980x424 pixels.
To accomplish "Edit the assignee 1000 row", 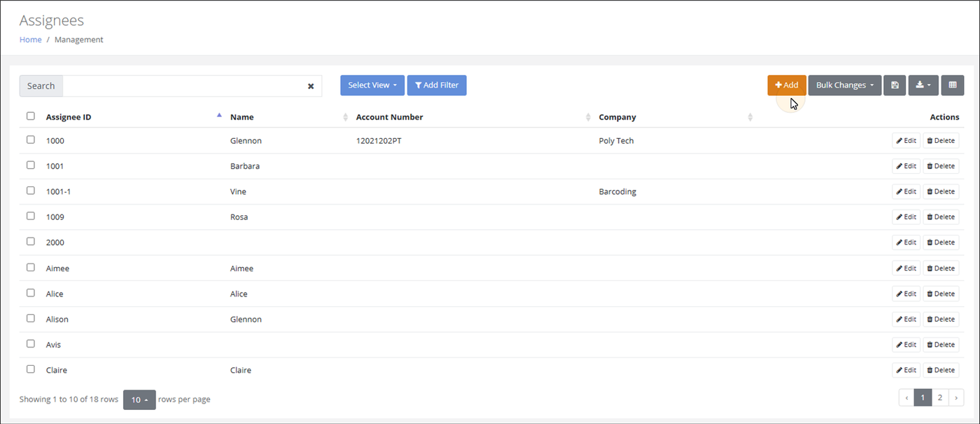I will (x=906, y=140).
